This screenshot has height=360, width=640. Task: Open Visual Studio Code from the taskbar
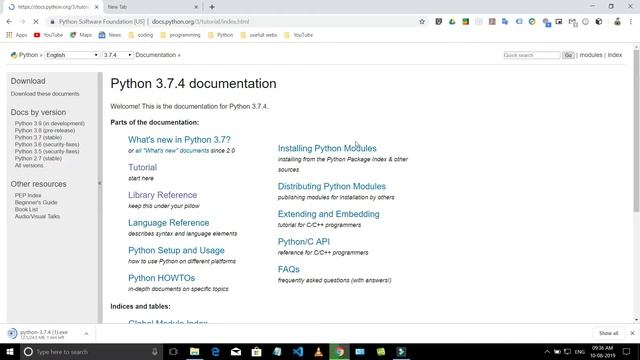(x=298, y=352)
